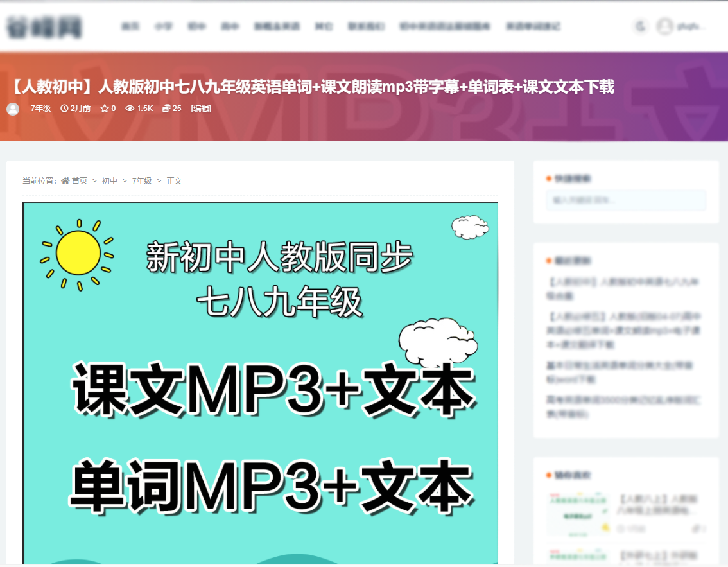Toggle dark mode with the moon icon

click(641, 26)
